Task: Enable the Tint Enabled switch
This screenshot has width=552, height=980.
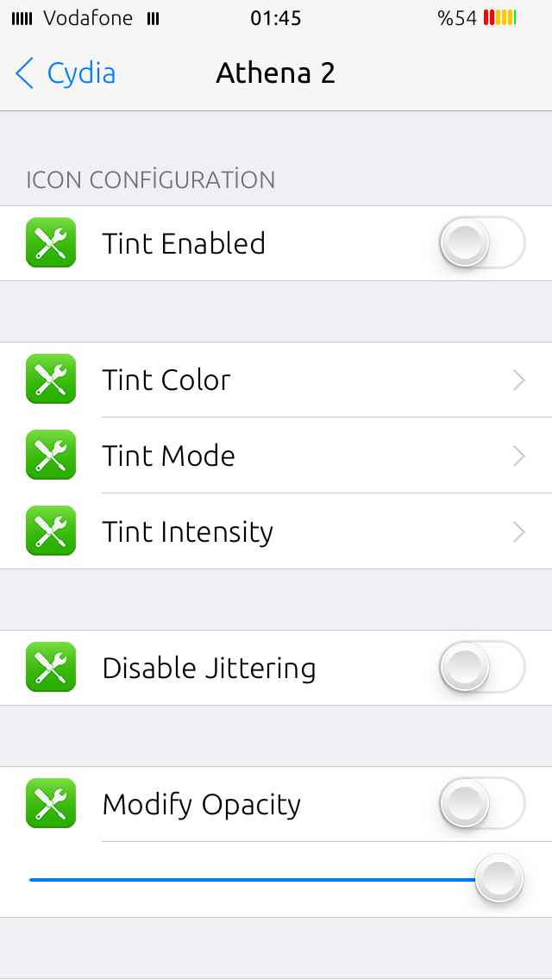Action: tap(483, 242)
